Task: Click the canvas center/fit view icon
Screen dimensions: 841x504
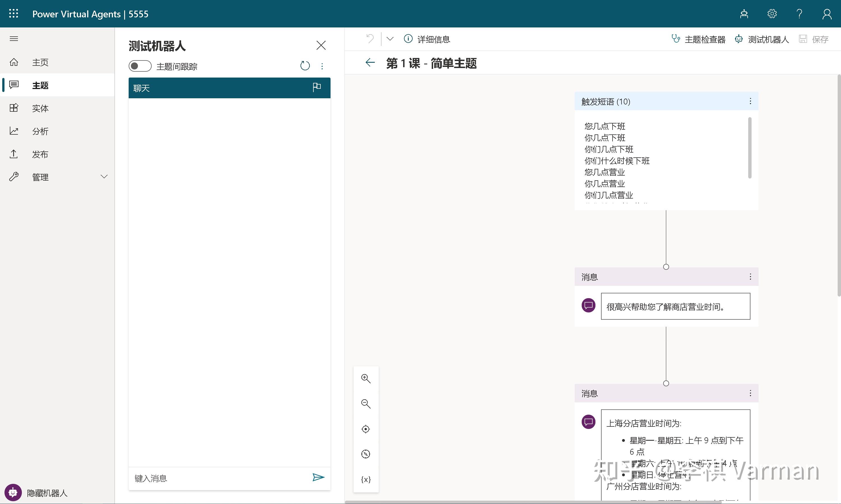Action: point(366,429)
